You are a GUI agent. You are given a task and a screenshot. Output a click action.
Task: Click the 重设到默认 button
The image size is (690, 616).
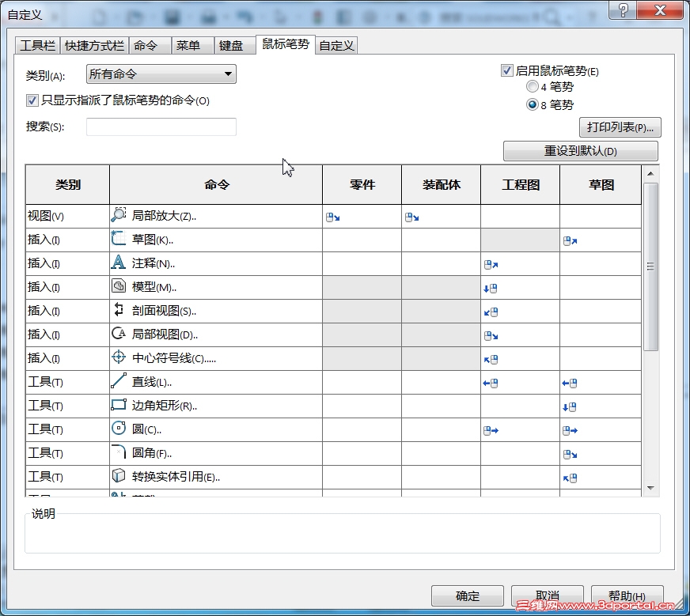click(581, 151)
